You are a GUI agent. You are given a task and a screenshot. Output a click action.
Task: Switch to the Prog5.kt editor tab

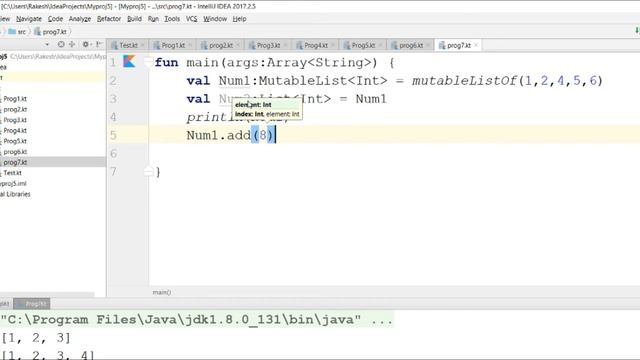(x=363, y=45)
